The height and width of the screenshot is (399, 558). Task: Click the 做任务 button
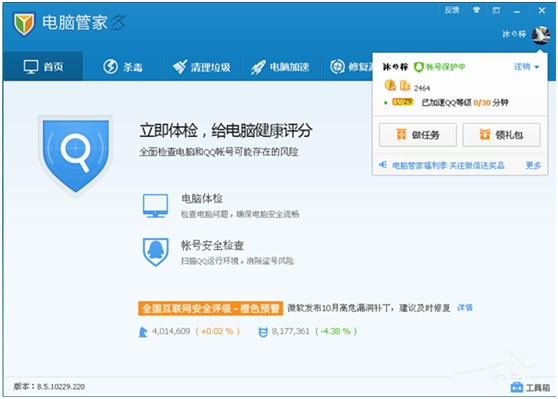[x=418, y=135]
